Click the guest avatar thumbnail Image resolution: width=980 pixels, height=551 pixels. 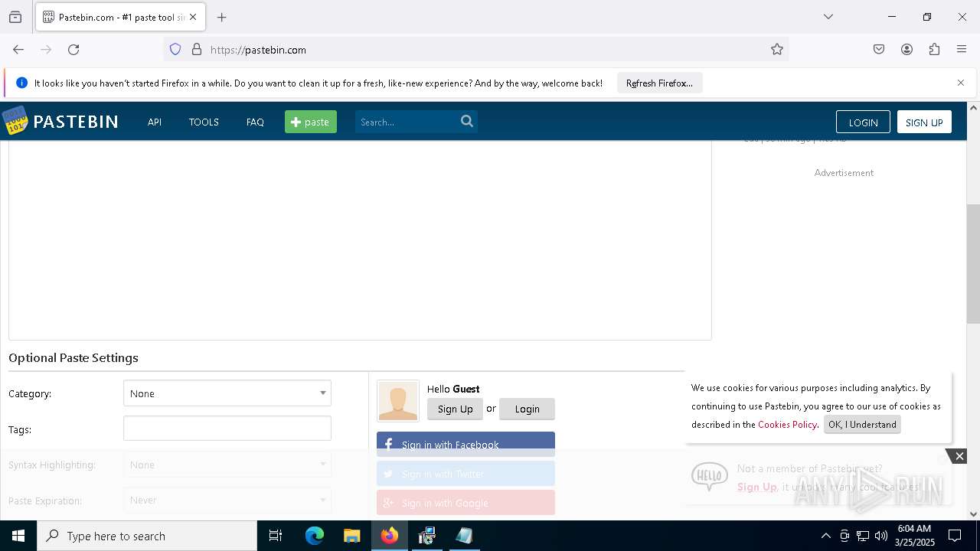pyautogui.click(x=398, y=401)
